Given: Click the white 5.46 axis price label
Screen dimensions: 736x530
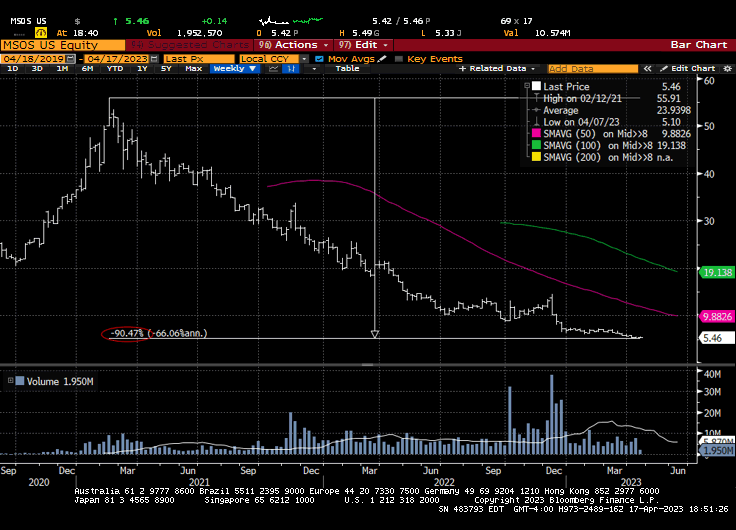Looking at the screenshot, I should pyautogui.click(x=717, y=338).
